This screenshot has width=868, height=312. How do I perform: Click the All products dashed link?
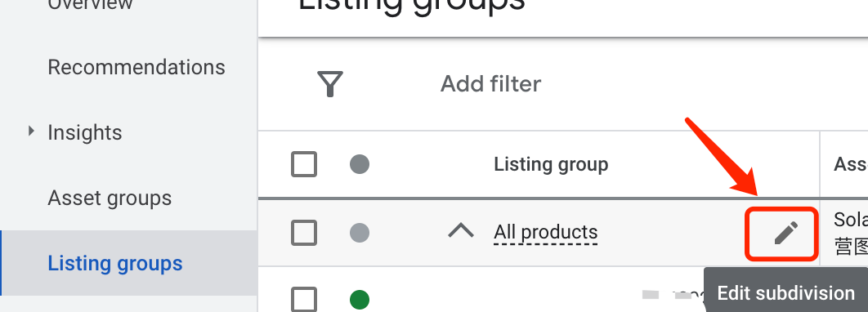(x=545, y=232)
